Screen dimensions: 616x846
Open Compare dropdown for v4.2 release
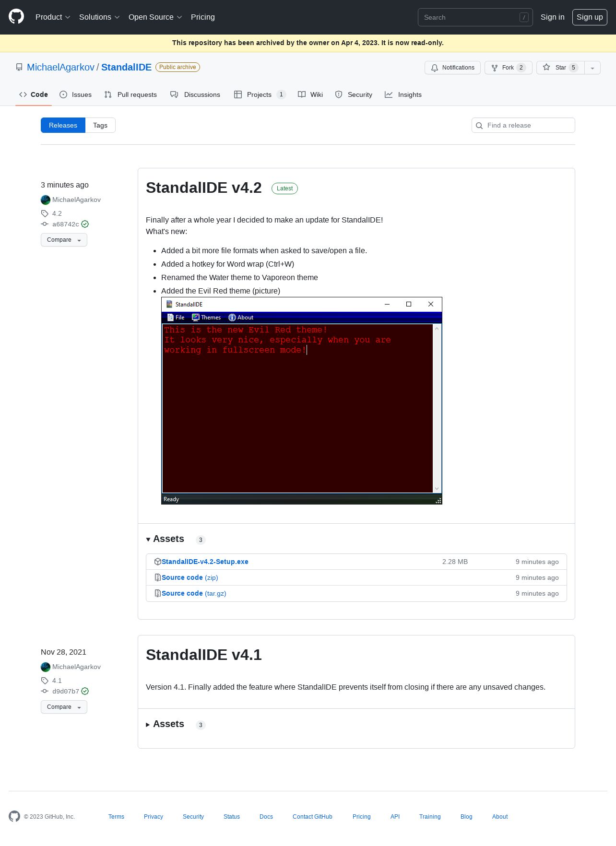tap(64, 240)
